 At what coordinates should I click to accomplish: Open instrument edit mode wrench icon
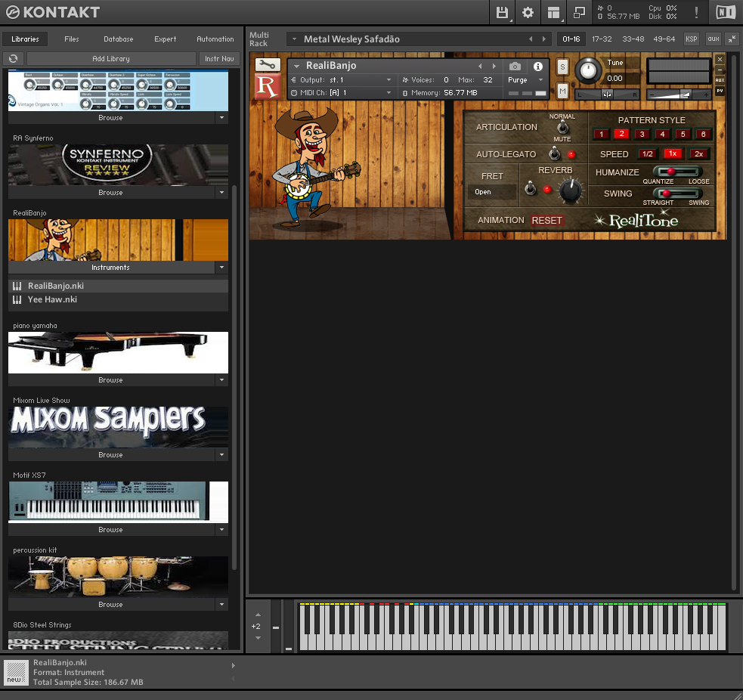[268, 64]
